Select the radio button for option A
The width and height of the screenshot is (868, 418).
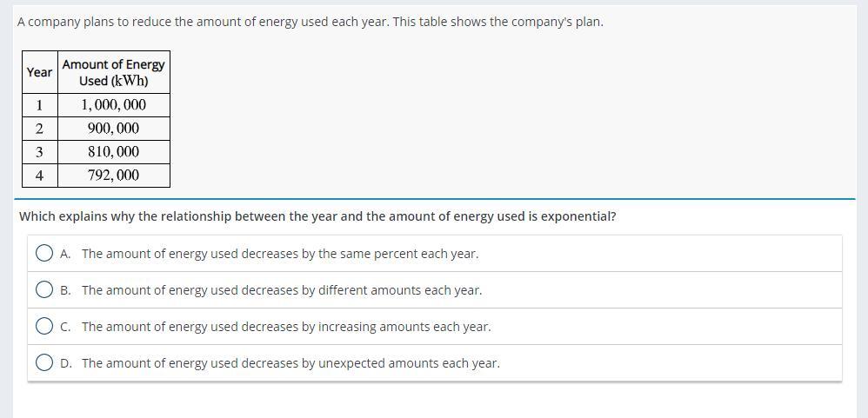45,254
